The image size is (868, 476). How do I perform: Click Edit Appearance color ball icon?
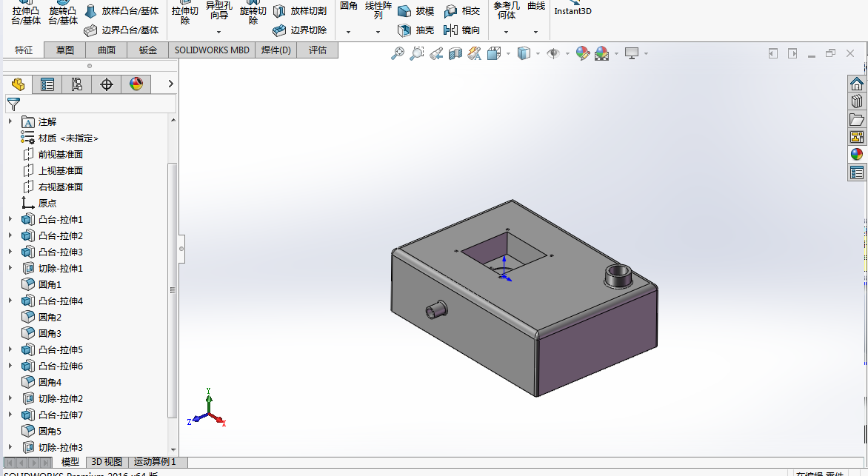(x=582, y=53)
